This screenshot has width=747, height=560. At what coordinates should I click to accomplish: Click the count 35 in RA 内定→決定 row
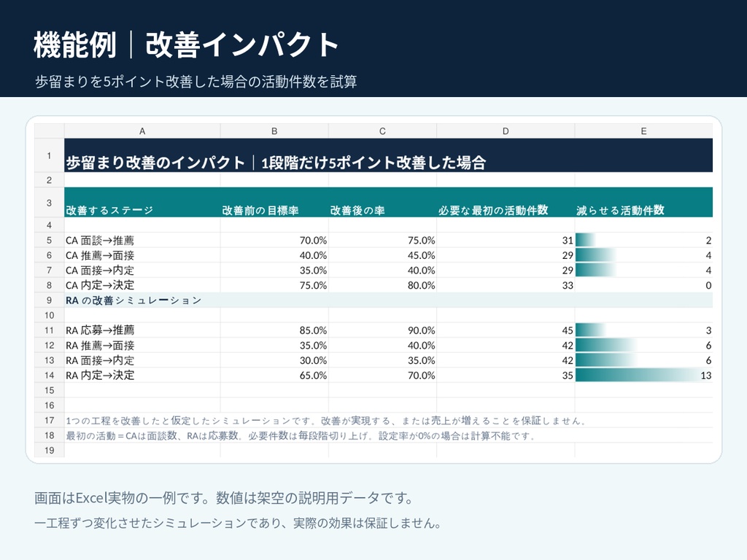pyautogui.click(x=506, y=376)
